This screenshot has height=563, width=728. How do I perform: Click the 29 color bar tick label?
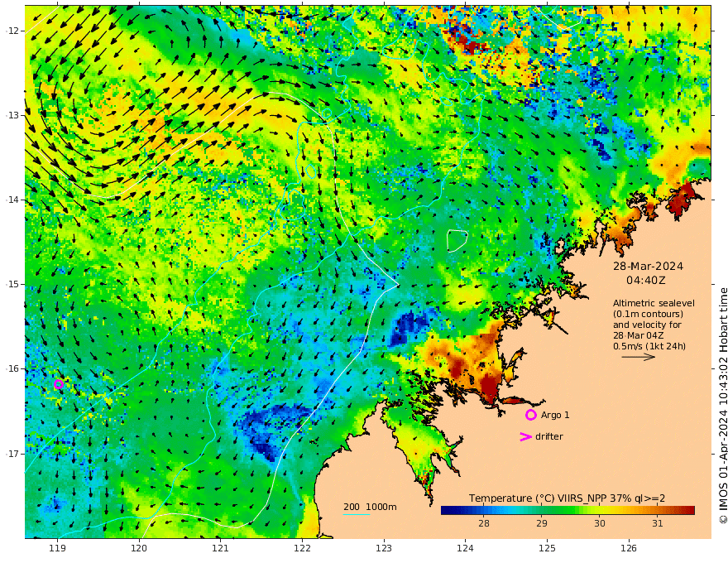[x=541, y=523]
